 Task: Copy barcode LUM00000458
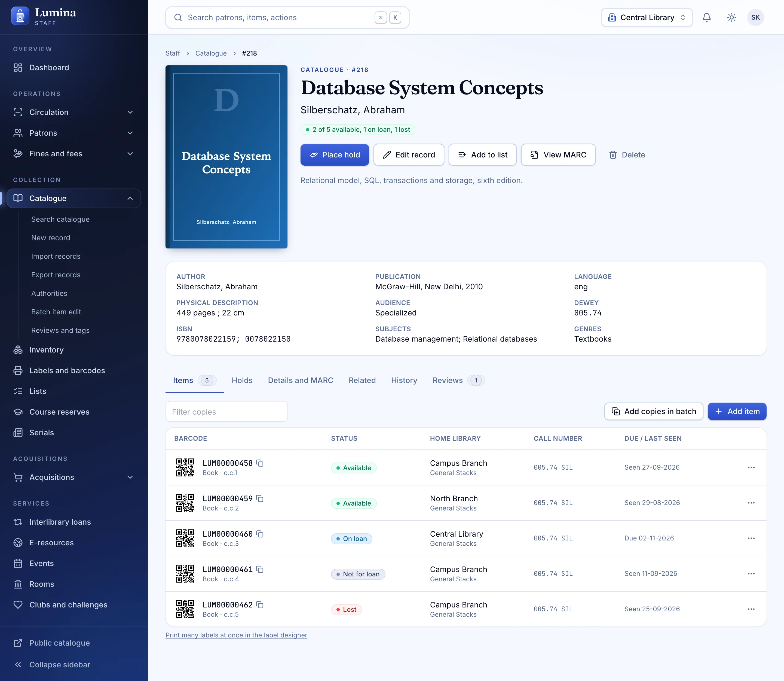[x=260, y=463]
